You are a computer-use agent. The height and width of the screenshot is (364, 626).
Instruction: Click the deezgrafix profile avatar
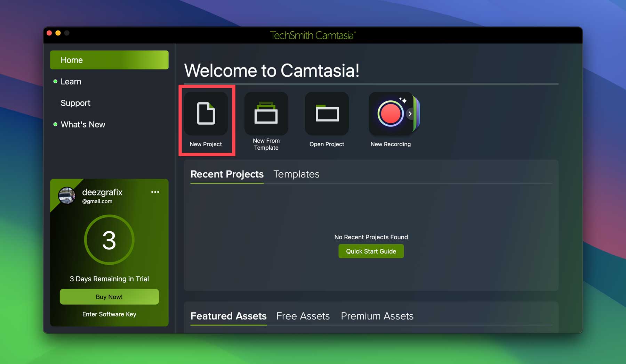pos(66,196)
